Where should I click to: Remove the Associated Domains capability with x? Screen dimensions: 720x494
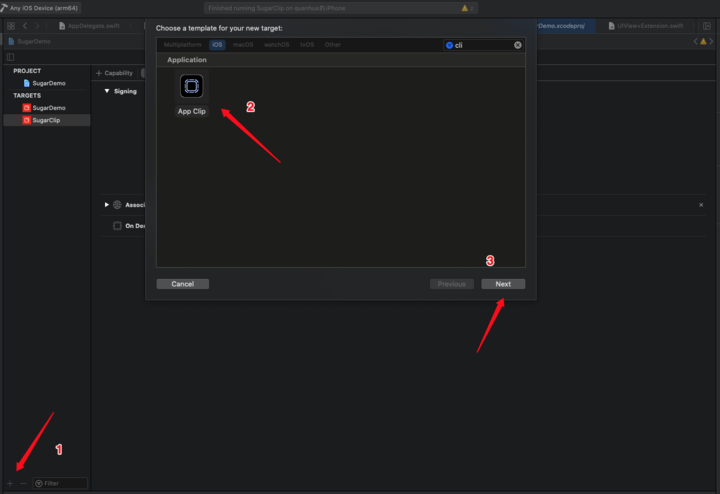[701, 205]
